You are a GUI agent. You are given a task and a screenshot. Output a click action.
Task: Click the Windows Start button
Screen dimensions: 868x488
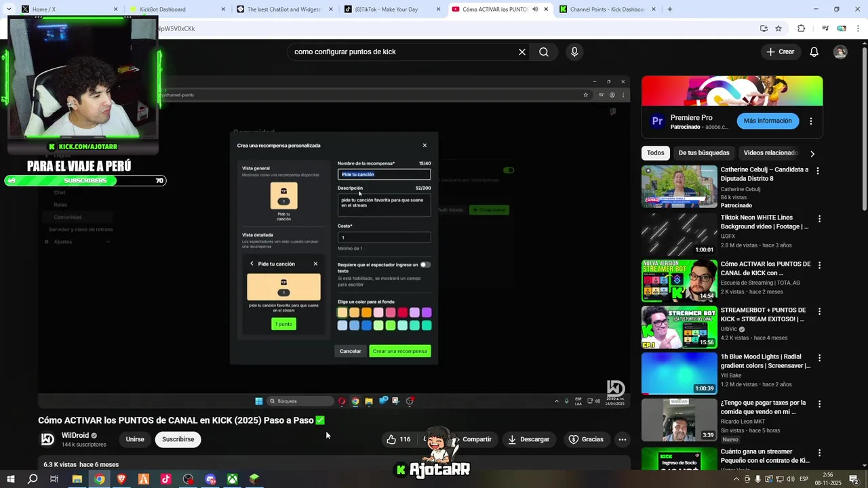(x=11, y=479)
